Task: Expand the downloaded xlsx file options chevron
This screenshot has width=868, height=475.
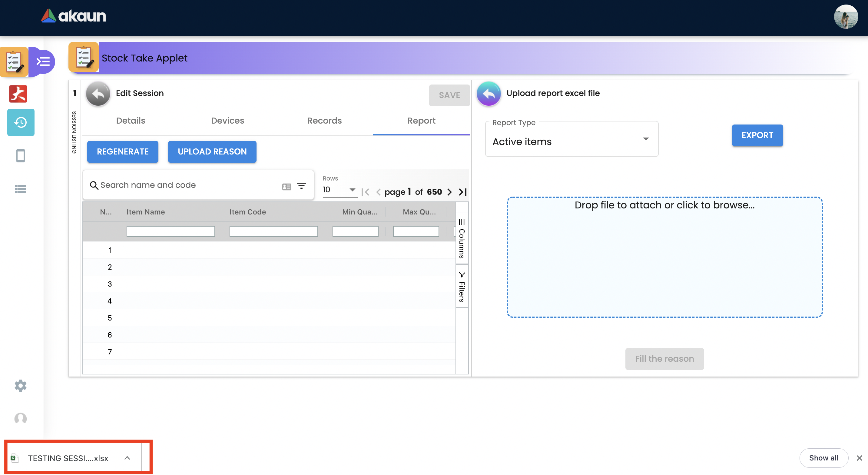Action: [127, 458]
